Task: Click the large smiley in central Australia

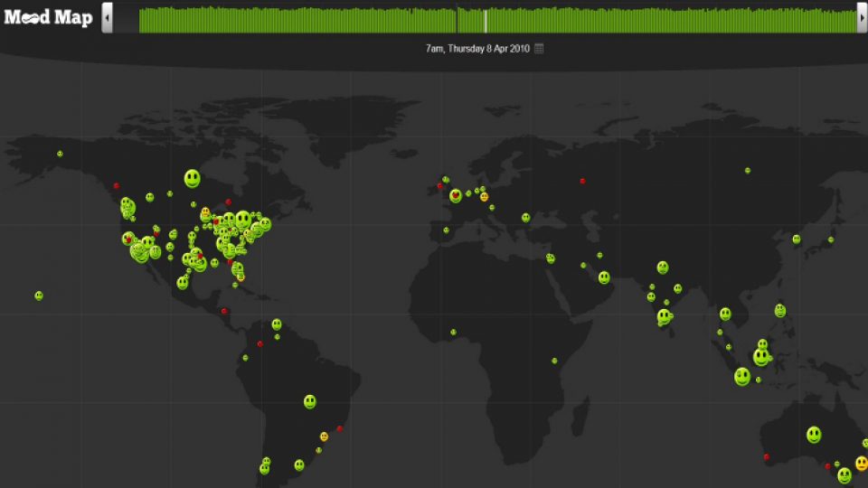Action: pos(814,435)
